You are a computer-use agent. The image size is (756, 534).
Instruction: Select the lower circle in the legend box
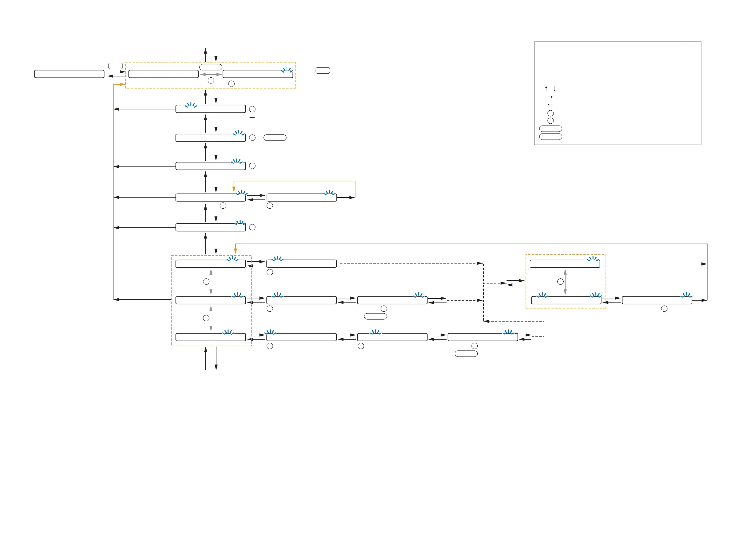(x=551, y=121)
